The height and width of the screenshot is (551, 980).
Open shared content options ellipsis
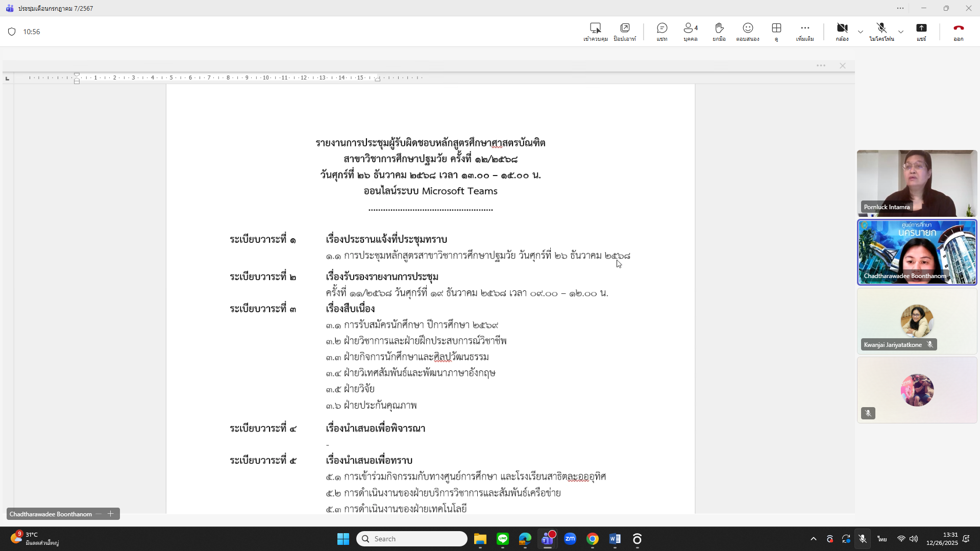821,66
